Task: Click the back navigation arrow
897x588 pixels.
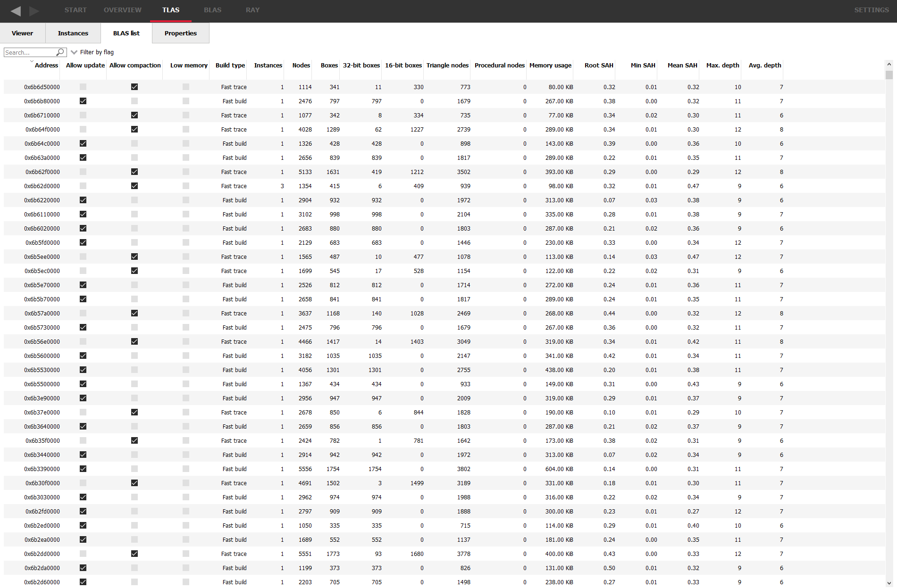Action: pyautogui.click(x=16, y=10)
